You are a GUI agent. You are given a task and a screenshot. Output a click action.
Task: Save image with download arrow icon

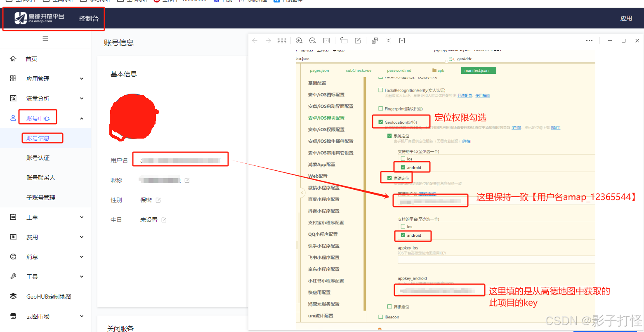click(402, 40)
